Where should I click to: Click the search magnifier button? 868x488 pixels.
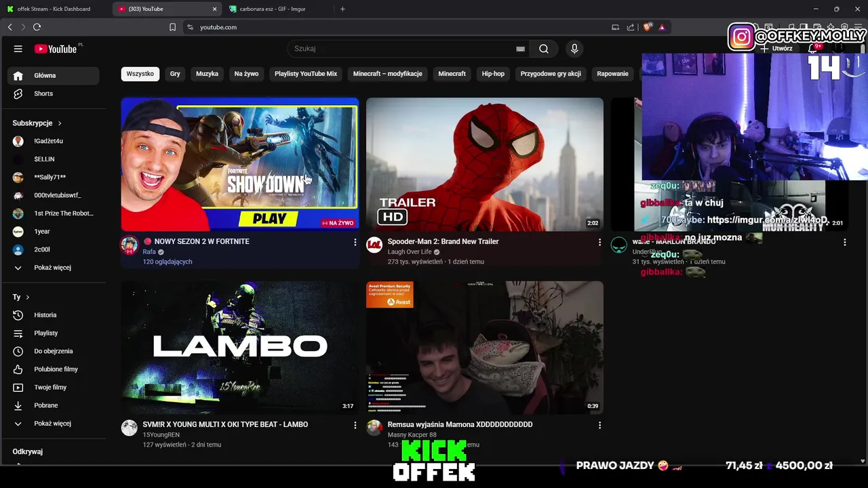pyautogui.click(x=544, y=49)
